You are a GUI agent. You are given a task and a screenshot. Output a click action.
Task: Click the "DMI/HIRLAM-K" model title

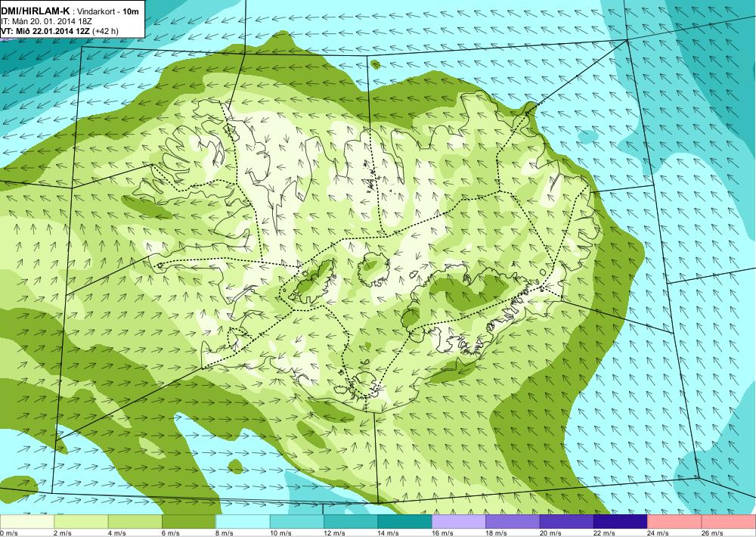click(35, 12)
